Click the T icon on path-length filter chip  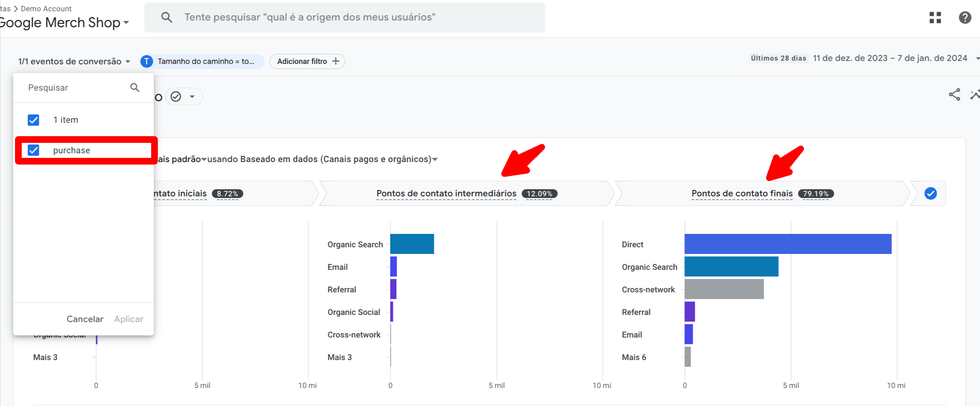click(x=147, y=61)
